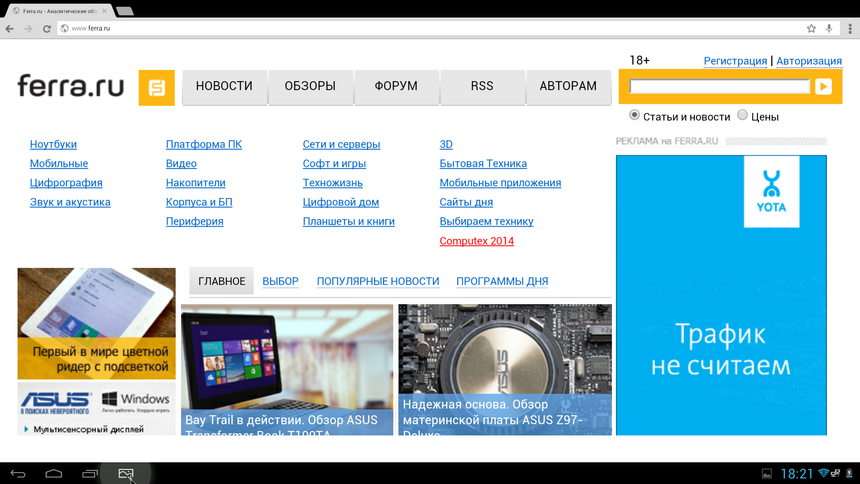The width and height of the screenshot is (860, 484).
Task: Open the 'НОВОСТИ' navigation menu item
Action: coord(224,87)
